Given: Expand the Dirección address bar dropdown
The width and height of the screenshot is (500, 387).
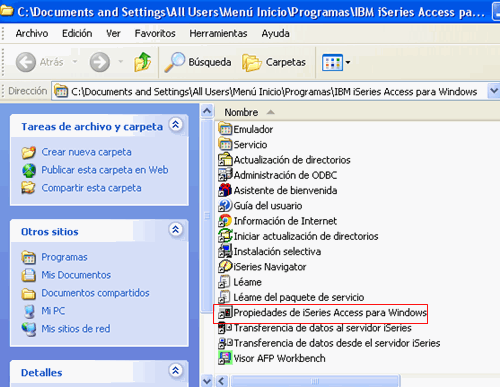Looking at the screenshot, I should click(x=494, y=91).
